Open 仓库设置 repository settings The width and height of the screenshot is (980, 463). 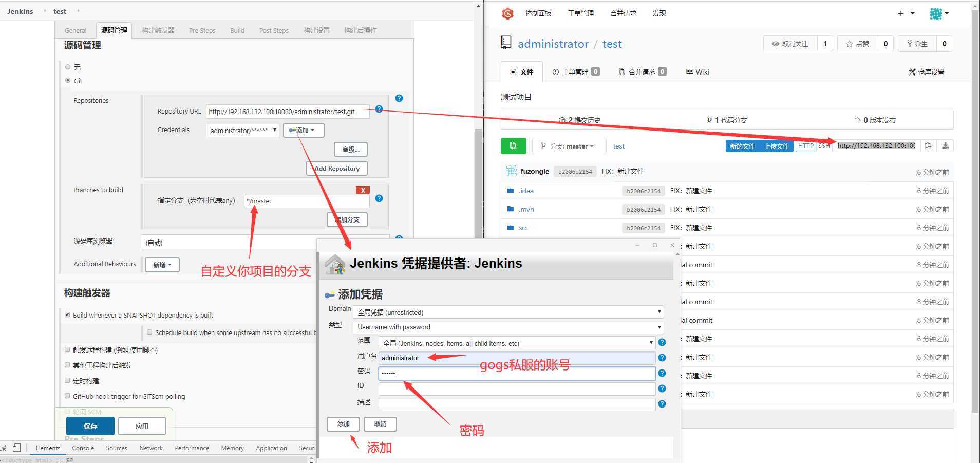click(x=927, y=72)
